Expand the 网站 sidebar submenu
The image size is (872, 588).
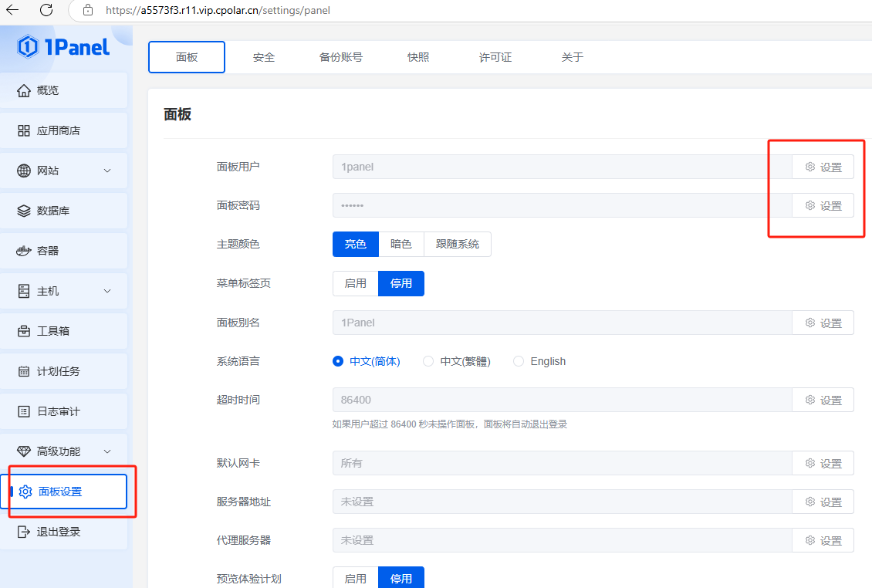pos(107,171)
